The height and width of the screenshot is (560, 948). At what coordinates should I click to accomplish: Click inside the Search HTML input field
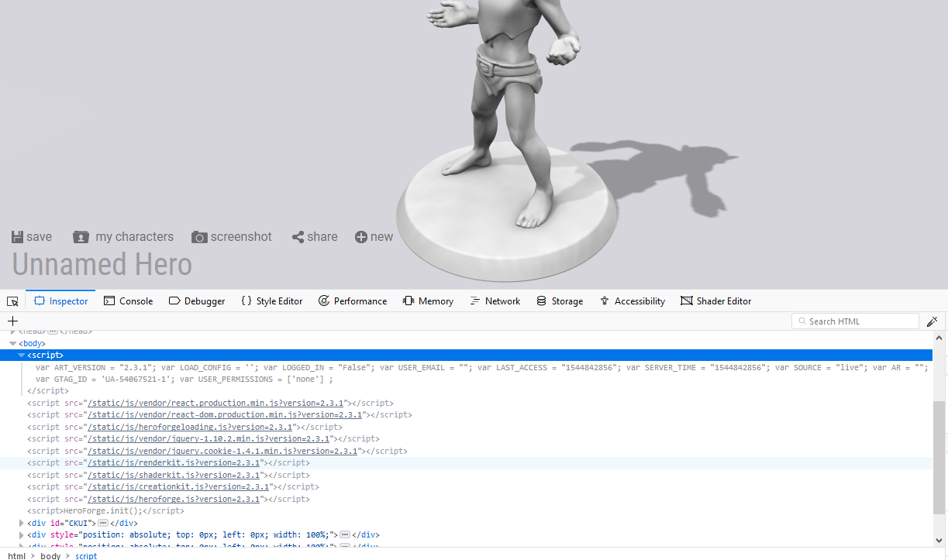tap(855, 321)
